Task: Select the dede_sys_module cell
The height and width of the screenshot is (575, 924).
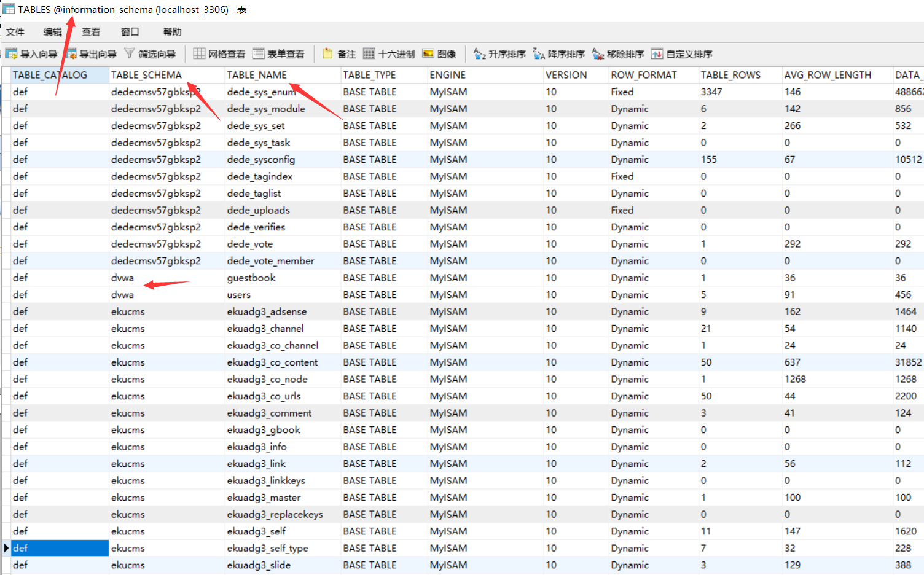Action: pos(283,109)
